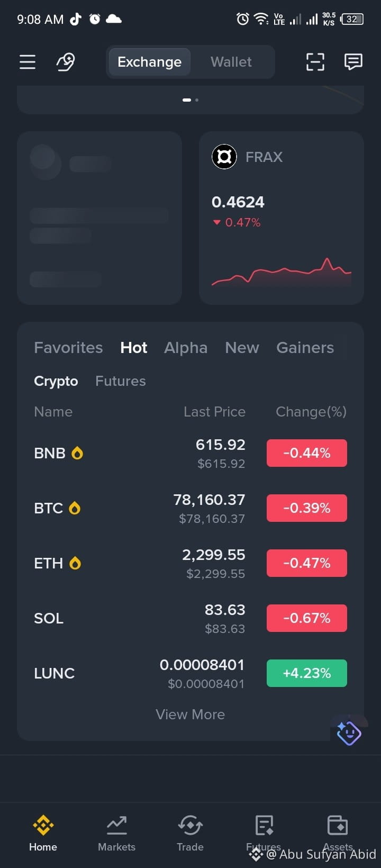The height and width of the screenshot is (868, 381).
Task: Select the Alpha tab
Action: click(186, 348)
